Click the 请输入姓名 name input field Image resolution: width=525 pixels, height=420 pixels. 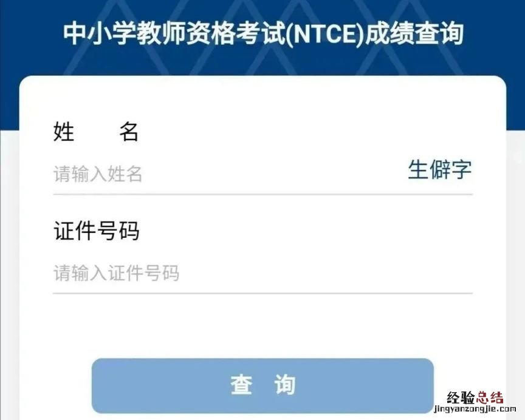[x=228, y=174]
